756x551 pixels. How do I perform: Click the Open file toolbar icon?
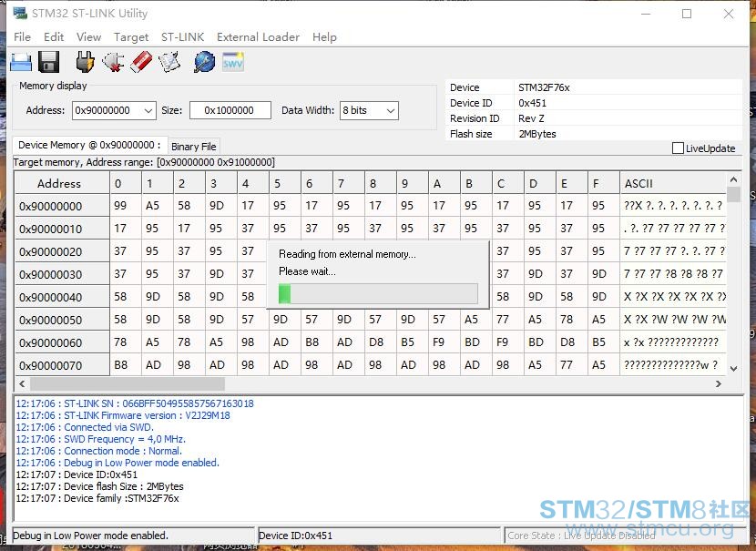coord(21,62)
